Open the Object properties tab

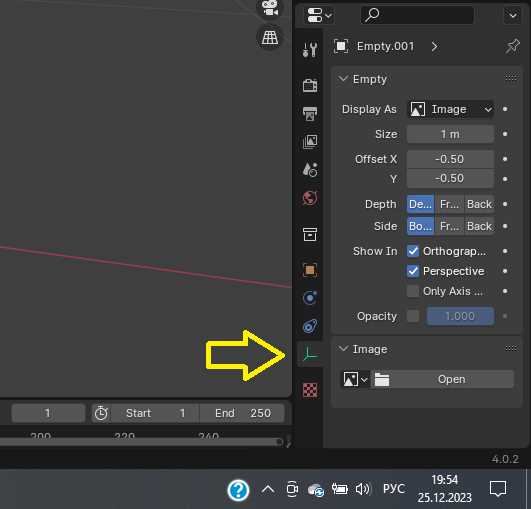(310, 270)
